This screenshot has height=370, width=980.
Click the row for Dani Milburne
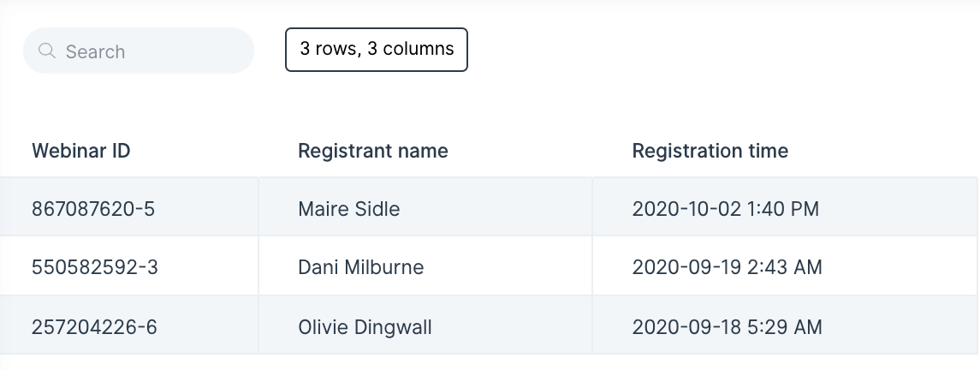click(489, 266)
